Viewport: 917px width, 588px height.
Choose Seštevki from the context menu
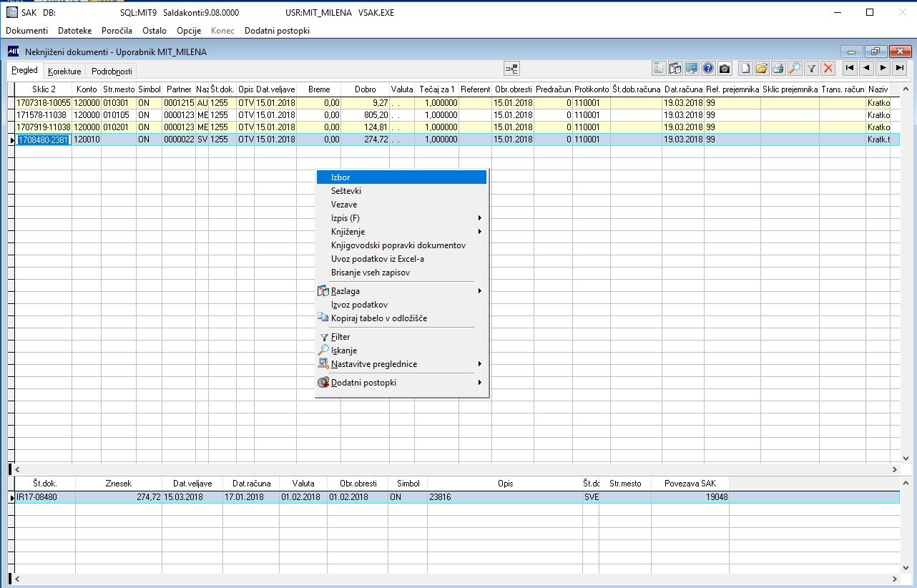(346, 191)
